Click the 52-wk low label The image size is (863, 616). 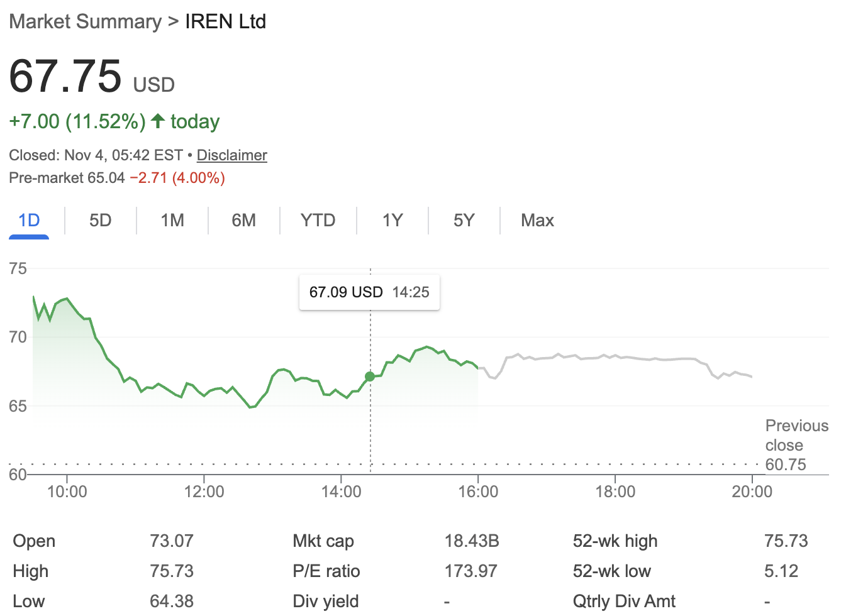click(x=612, y=571)
